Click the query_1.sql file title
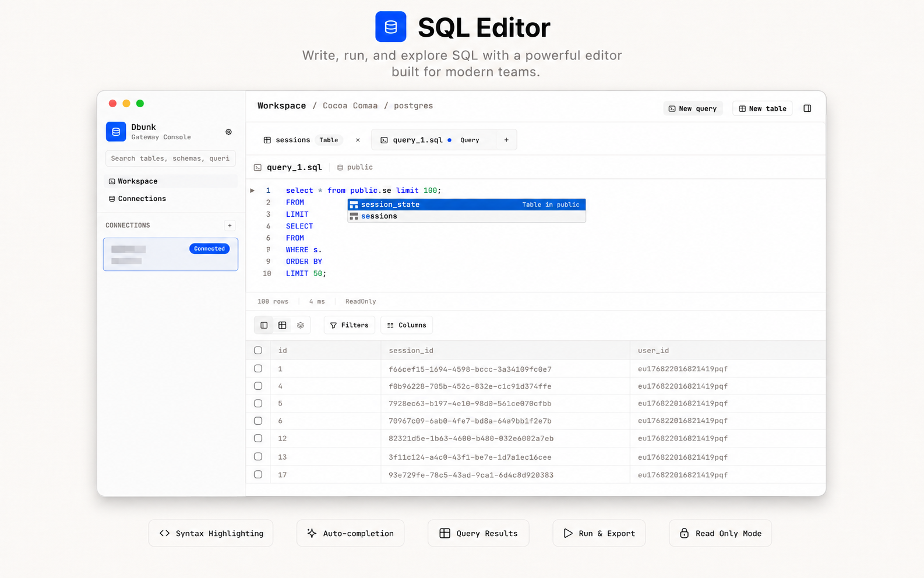 pyautogui.click(x=294, y=167)
